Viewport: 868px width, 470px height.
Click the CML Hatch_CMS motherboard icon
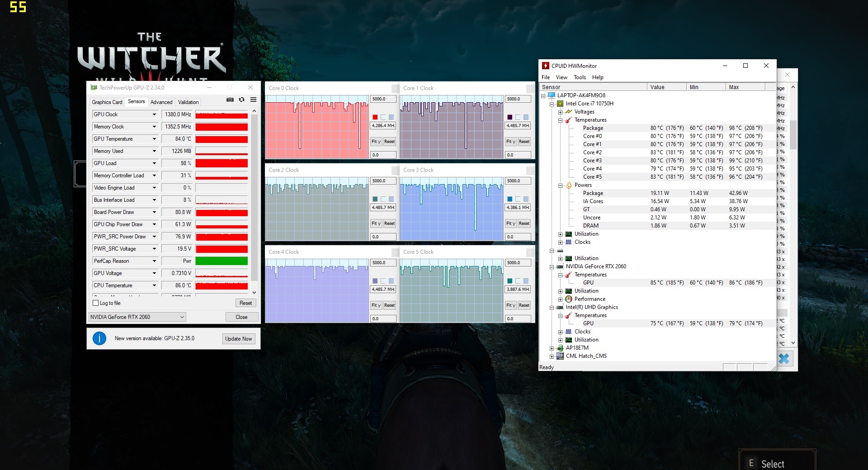coord(560,356)
